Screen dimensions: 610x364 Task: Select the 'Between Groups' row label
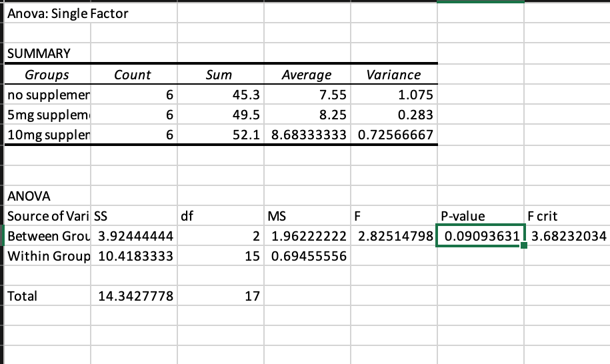47,236
